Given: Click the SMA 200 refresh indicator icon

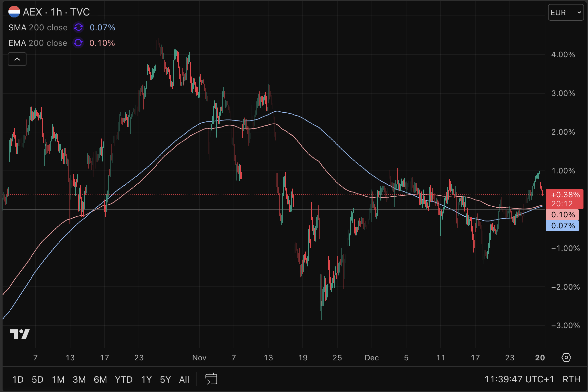Looking at the screenshot, I should point(78,27).
